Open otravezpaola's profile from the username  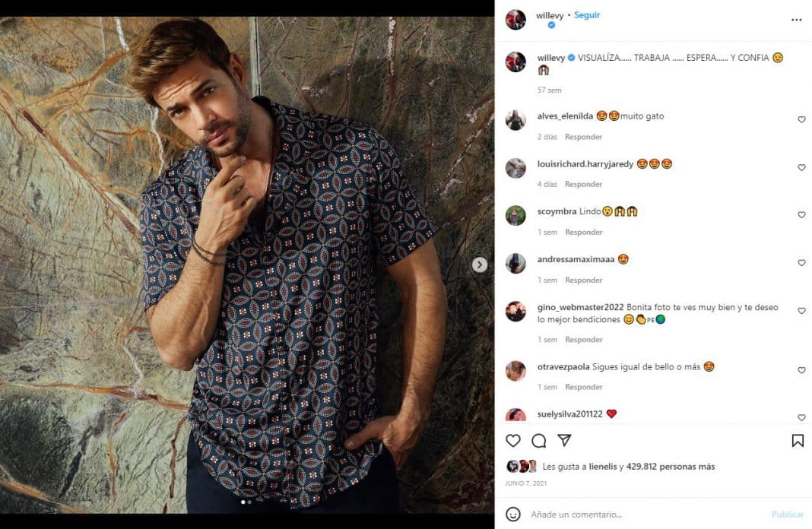click(563, 366)
